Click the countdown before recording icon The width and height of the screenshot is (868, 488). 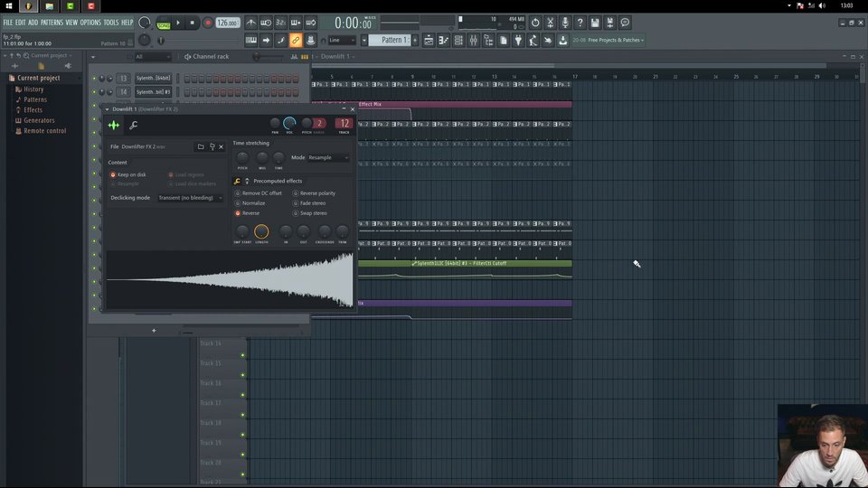[x=280, y=23]
